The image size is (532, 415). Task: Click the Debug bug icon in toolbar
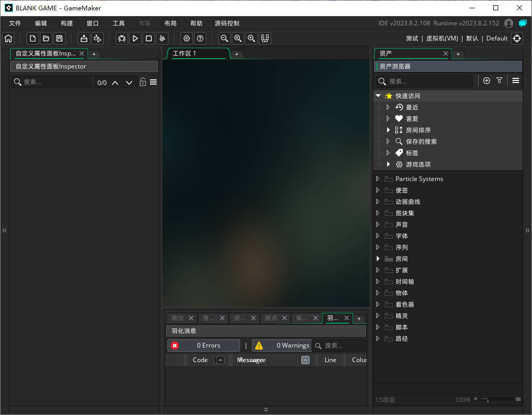[122, 38]
